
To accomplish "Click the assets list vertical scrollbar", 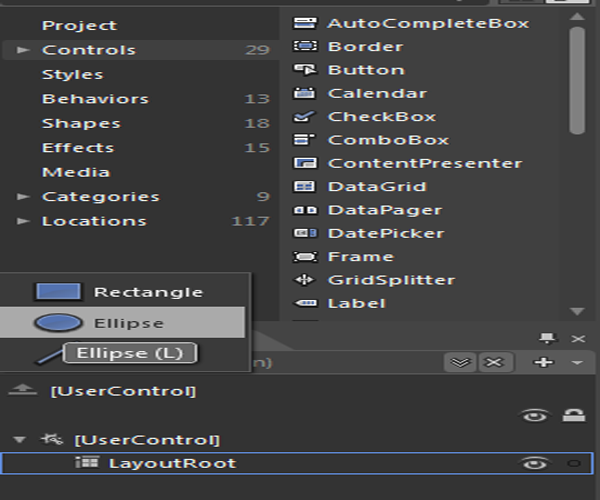I will tap(577, 80).
